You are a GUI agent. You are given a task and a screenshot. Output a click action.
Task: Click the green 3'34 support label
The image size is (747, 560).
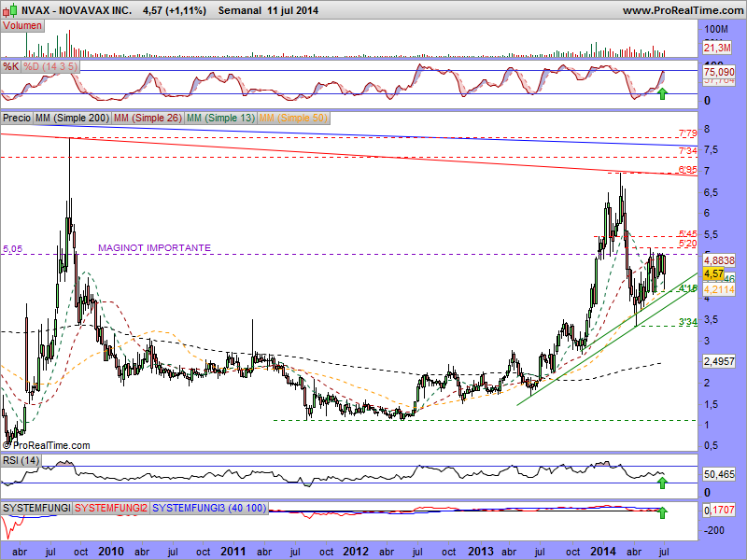point(688,322)
